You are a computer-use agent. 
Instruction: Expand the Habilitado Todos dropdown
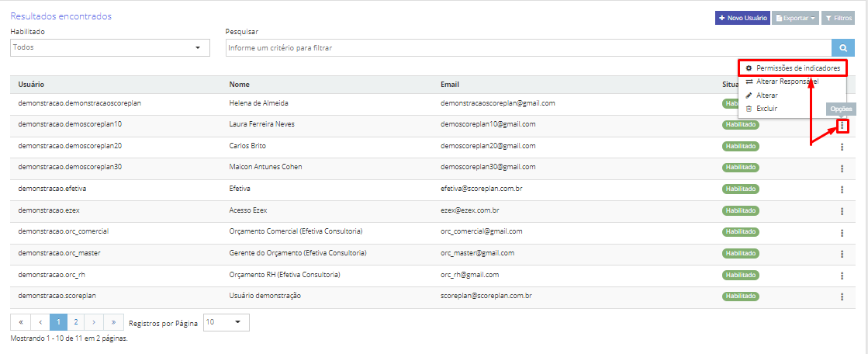pyautogui.click(x=110, y=47)
